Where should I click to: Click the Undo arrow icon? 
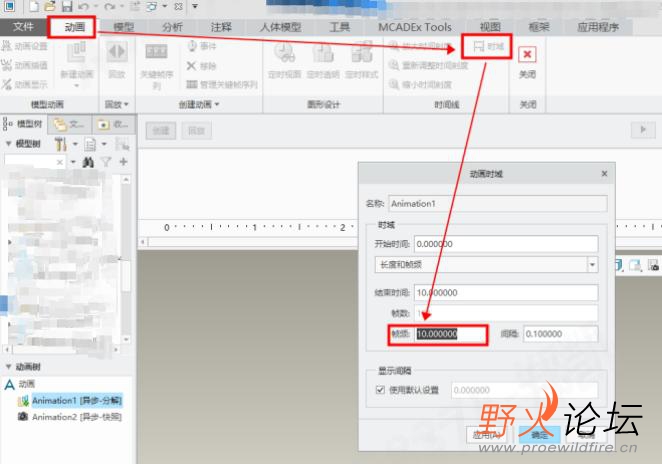click(x=84, y=6)
